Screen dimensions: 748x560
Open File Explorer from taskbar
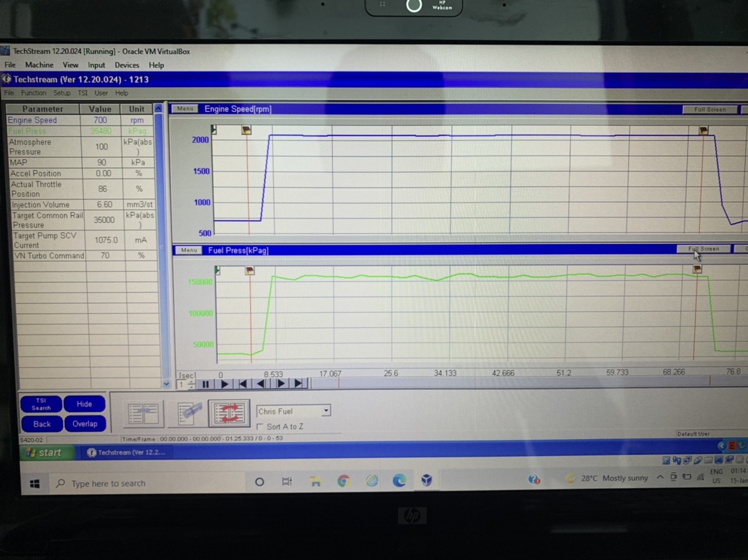click(316, 482)
